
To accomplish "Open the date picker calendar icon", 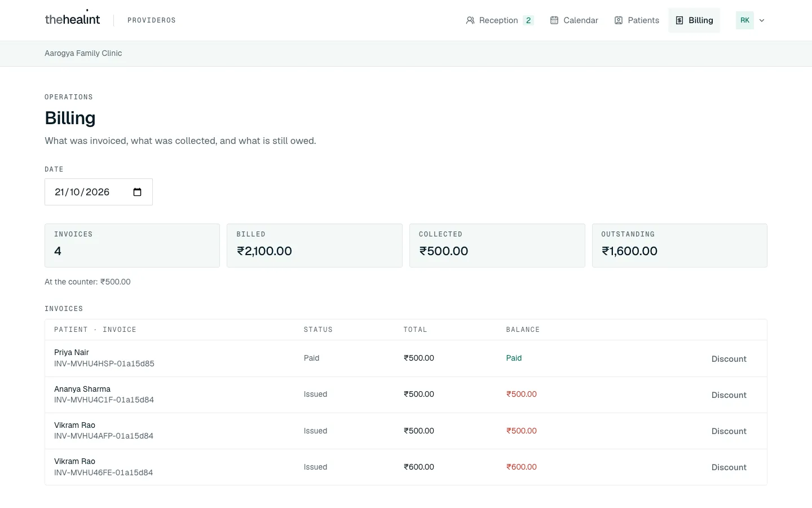I will pyautogui.click(x=137, y=192).
